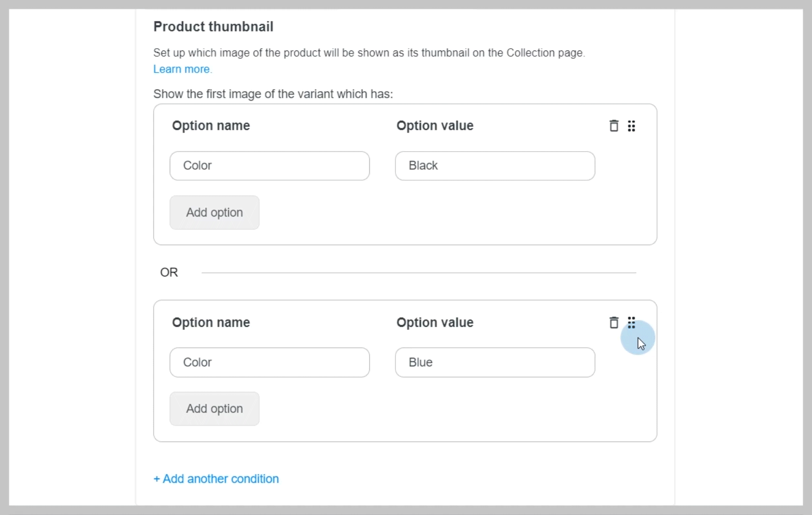Click Add option in the Blue condition

[214, 409]
